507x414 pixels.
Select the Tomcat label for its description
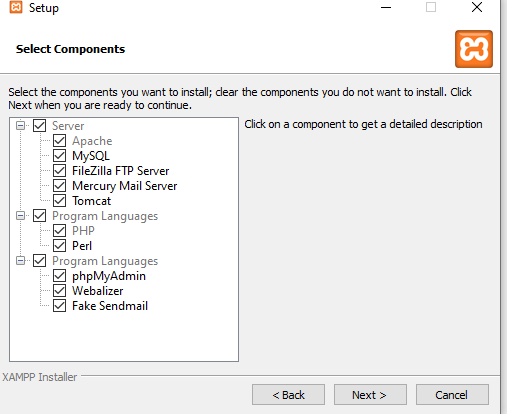(x=92, y=201)
